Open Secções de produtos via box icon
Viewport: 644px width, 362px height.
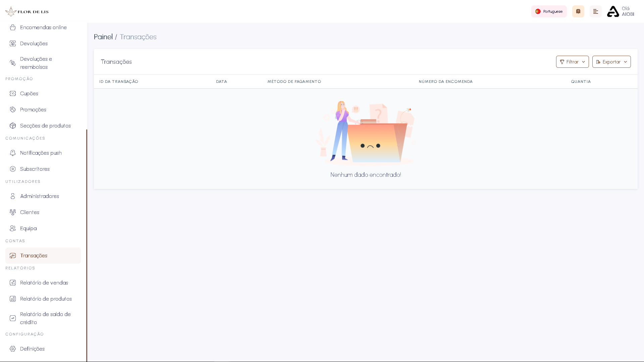[x=13, y=125]
